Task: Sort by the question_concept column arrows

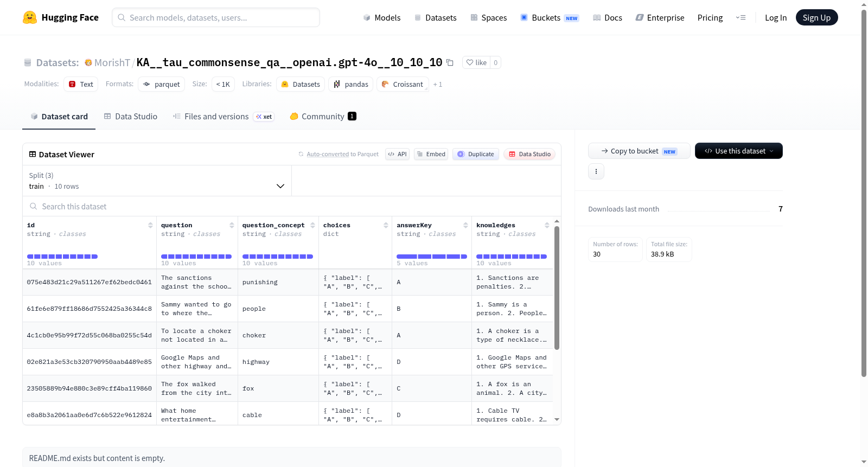Action: point(312,225)
